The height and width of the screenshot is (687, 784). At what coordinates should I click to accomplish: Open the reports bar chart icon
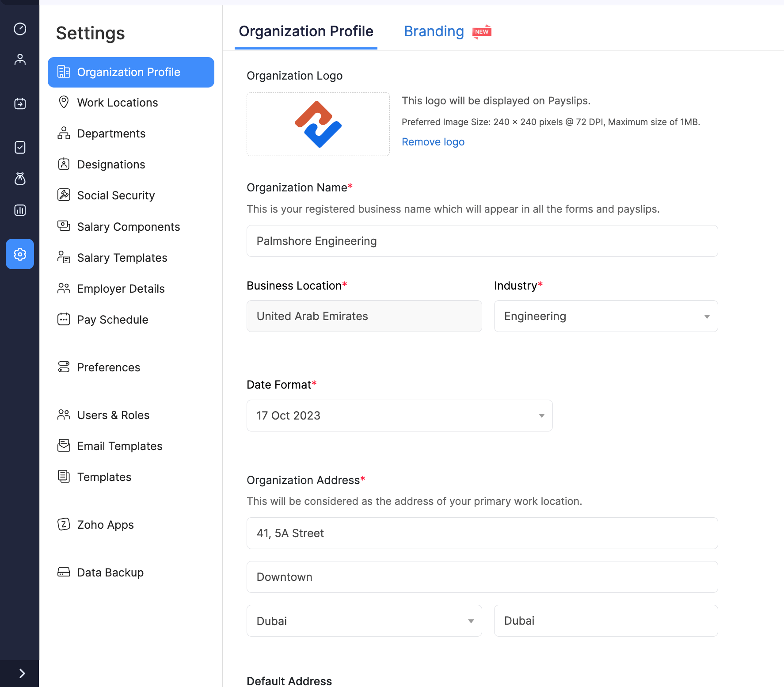[x=20, y=210]
